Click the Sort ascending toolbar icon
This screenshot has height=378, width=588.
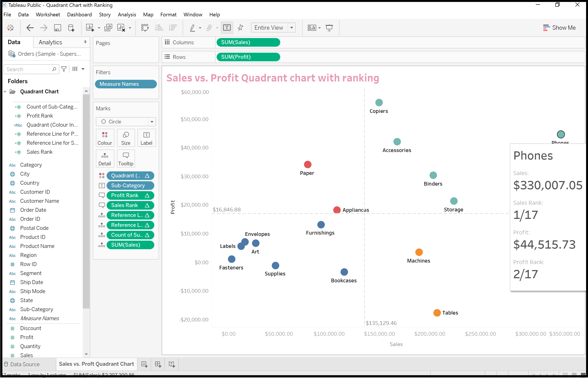(x=159, y=28)
